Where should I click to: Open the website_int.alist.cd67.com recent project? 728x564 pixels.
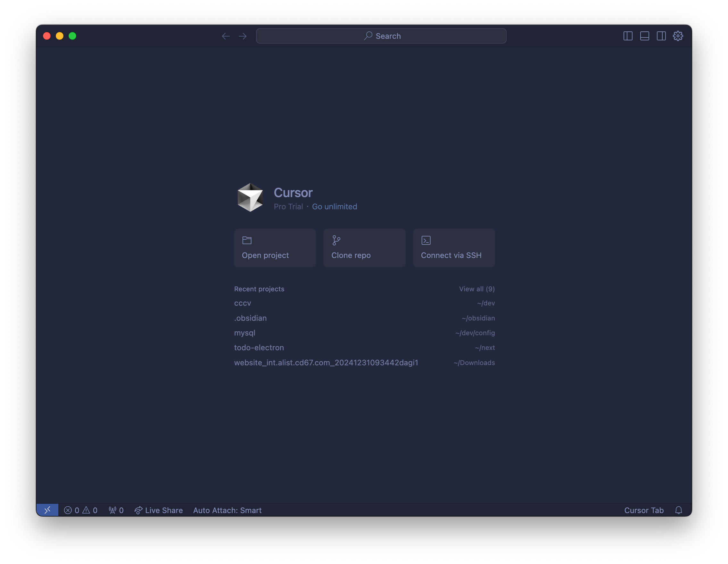coord(364,363)
